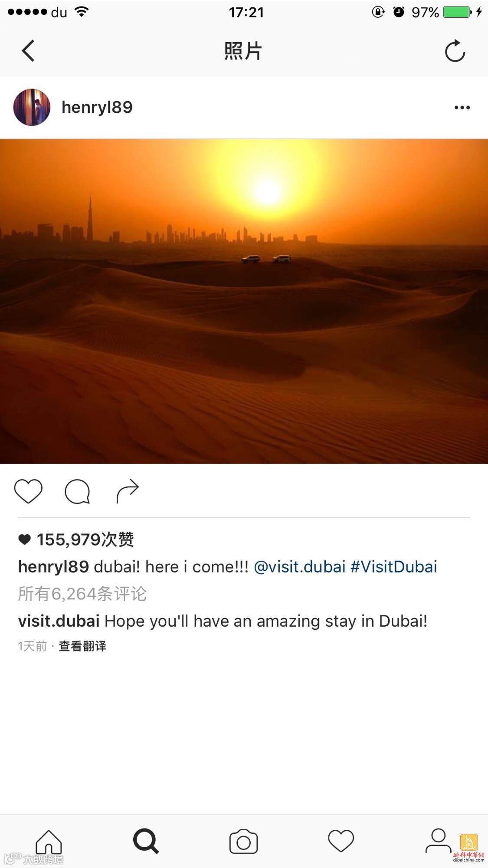The height and width of the screenshot is (868, 488).
Task: Tap the back arrow icon
Action: point(28,51)
